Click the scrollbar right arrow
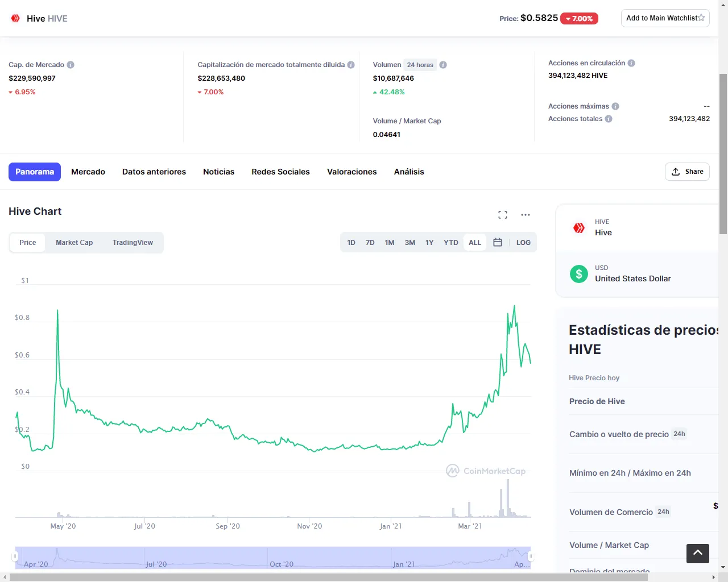 [714, 577]
